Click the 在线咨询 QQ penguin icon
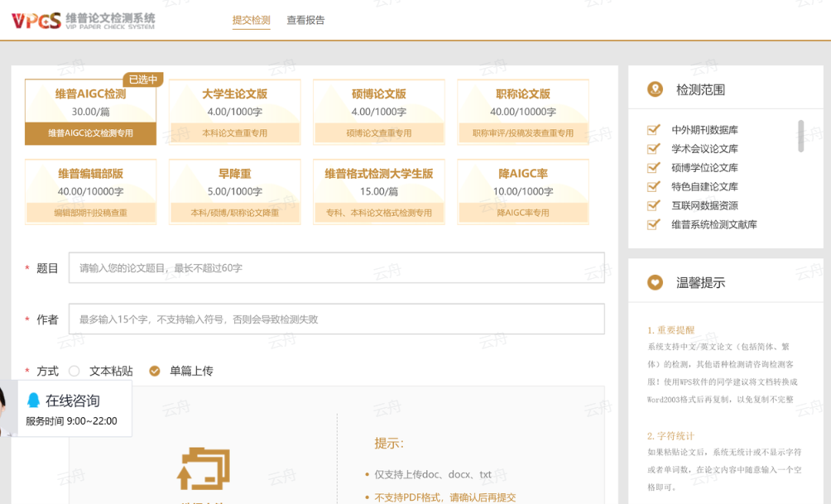Viewport: 831px width, 504px height. pyautogui.click(x=33, y=400)
